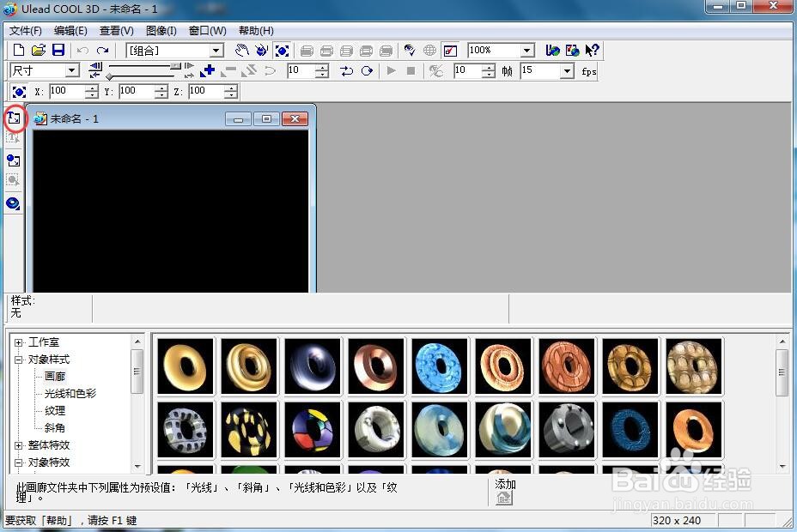
Task: Select 纹理 in the tree
Action: (55, 411)
